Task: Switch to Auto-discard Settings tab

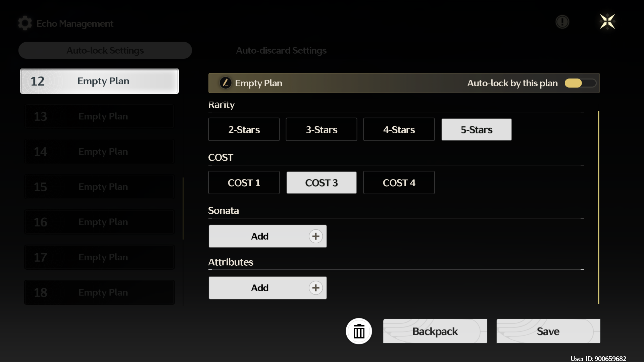Action: click(281, 50)
